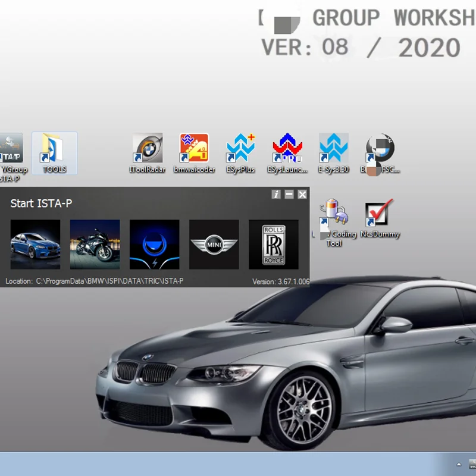The width and height of the screenshot is (476, 476).
Task: Select the BMW i electric tile
Action: [x=154, y=245]
